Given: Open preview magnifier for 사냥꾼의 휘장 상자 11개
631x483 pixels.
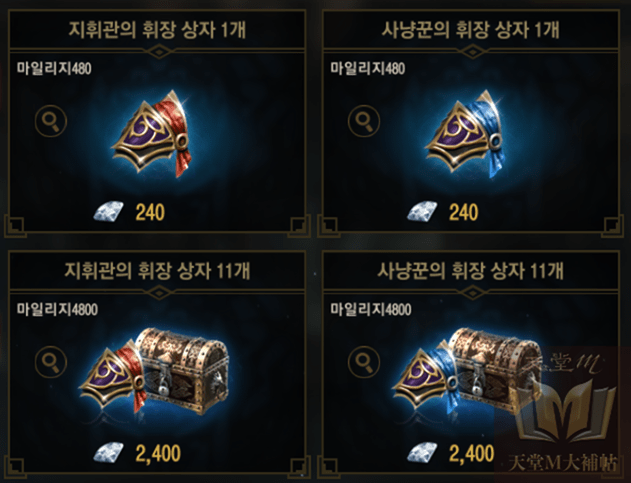Looking at the screenshot, I should coord(364,361).
